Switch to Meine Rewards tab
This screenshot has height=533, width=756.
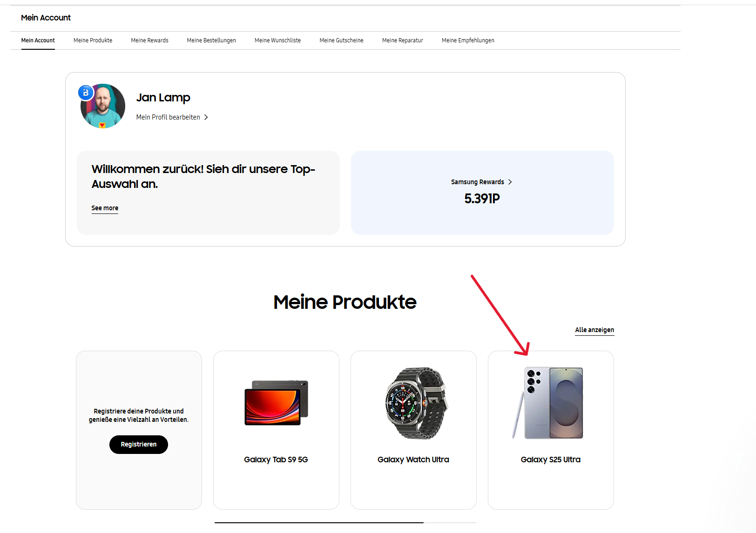tap(149, 40)
